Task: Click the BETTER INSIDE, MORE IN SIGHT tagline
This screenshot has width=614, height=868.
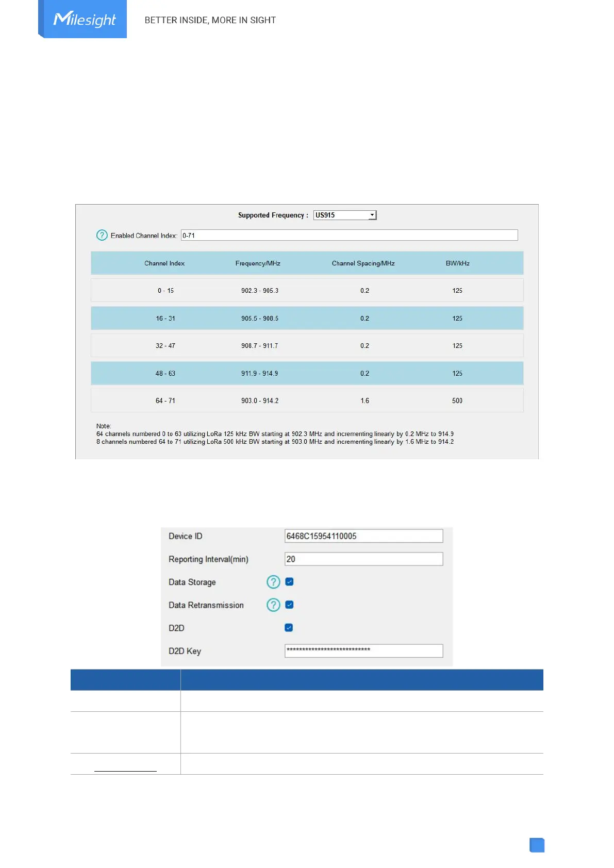Action: pos(210,20)
